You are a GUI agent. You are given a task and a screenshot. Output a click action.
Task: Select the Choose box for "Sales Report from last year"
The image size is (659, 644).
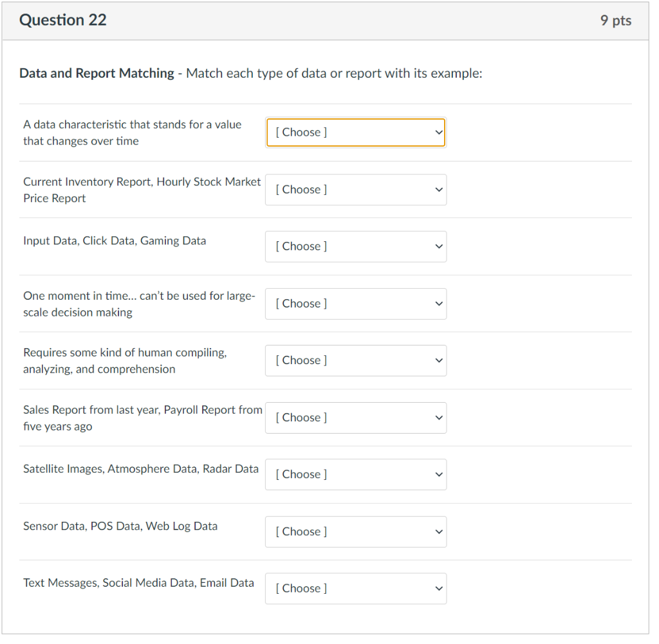click(355, 418)
